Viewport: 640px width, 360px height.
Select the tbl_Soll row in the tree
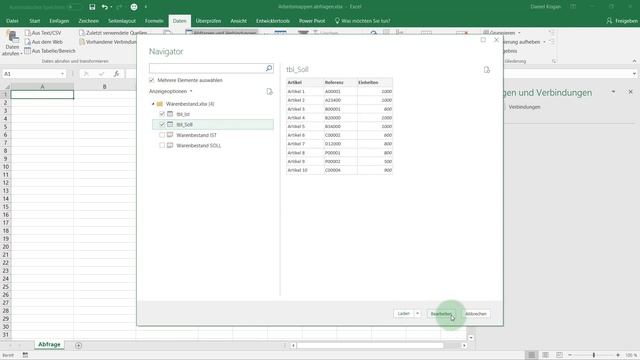click(213, 124)
